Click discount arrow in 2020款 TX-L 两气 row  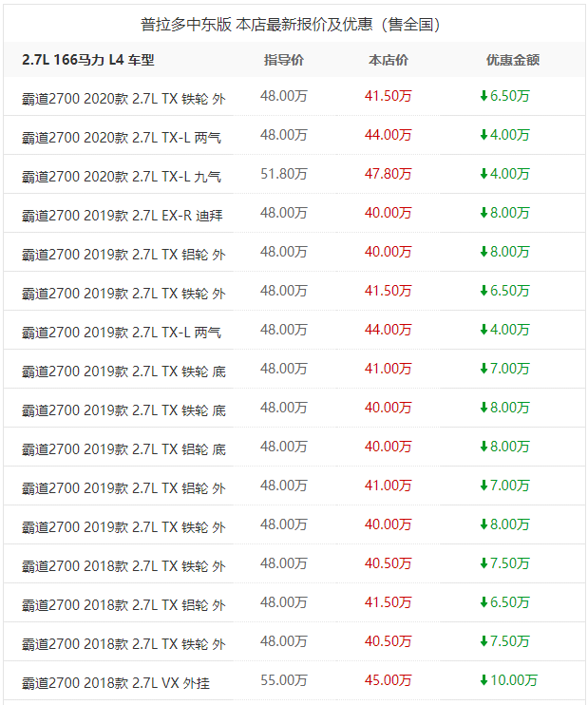click(484, 134)
